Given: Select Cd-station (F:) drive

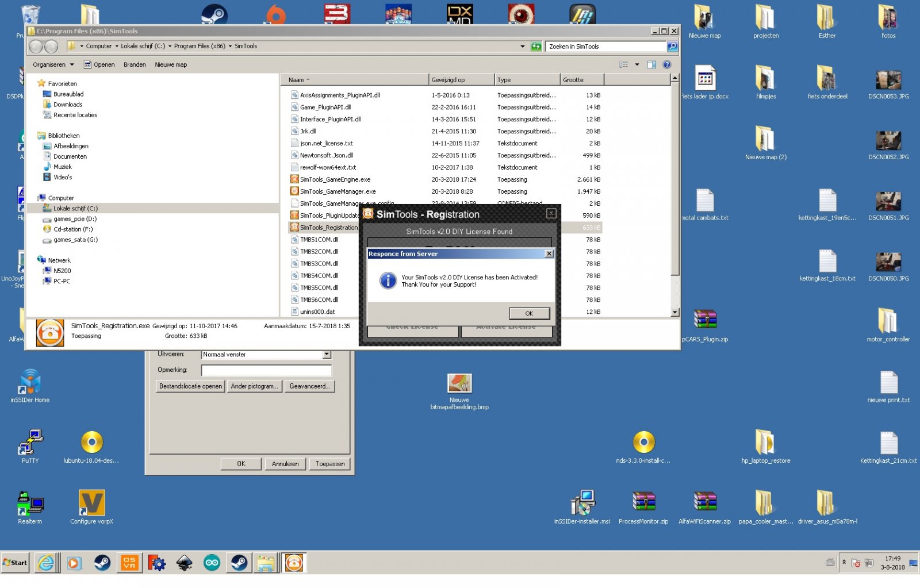Looking at the screenshot, I should (x=72, y=229).
